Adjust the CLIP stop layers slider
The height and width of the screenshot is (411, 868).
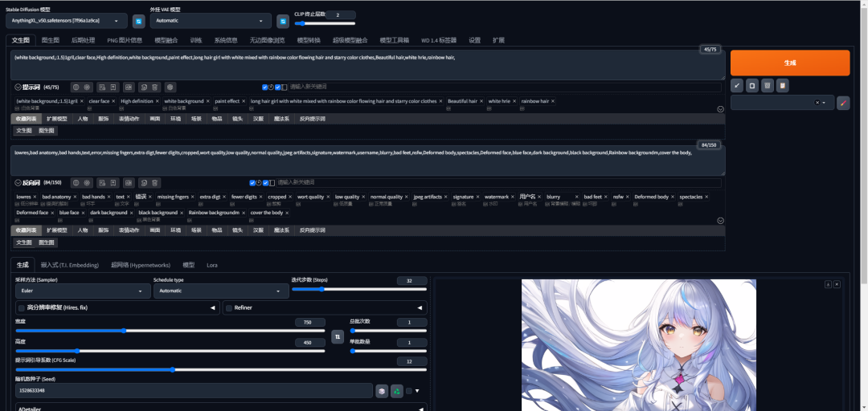click(x=325, y=23)
